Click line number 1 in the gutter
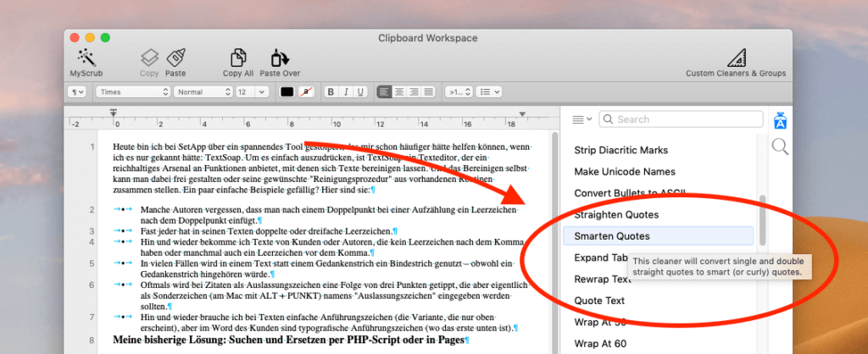This screenshot has width=868, height=354. coord(92,147)
